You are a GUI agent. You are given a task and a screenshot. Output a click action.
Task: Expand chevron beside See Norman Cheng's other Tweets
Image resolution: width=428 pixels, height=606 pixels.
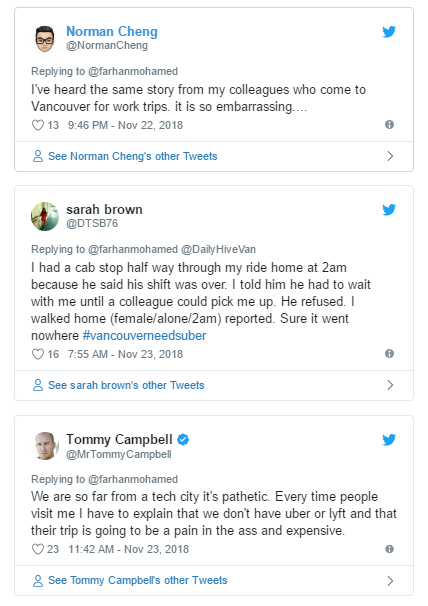coord(390,156)
